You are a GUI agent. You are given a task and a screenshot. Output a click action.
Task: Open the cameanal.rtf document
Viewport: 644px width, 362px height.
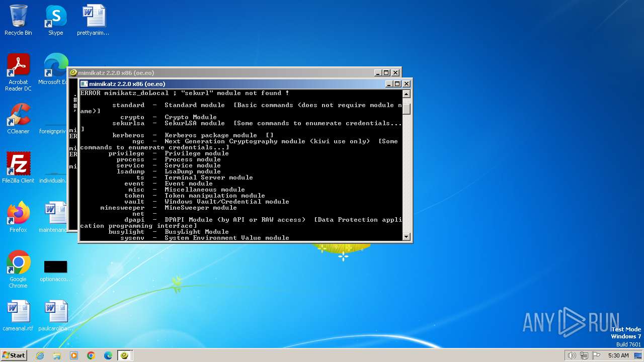tap(18, 315)
